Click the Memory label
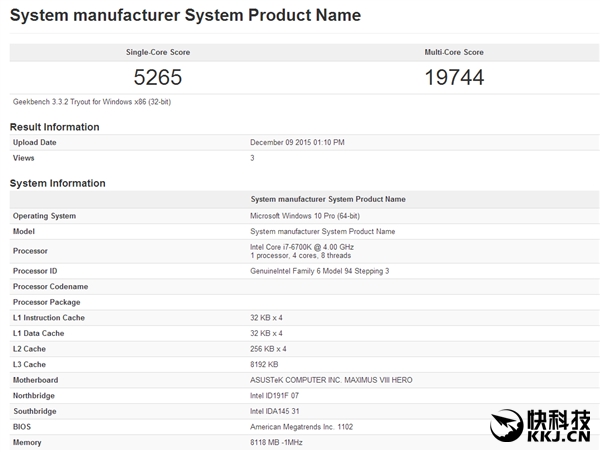The width and height of the screenshot is (600, 452). pyautogui.click(x=27, y=442)
